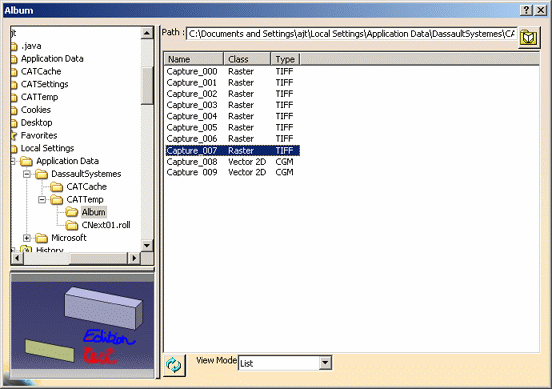
Task: Select the top-level CATCache folder
Action: point(41,71)
